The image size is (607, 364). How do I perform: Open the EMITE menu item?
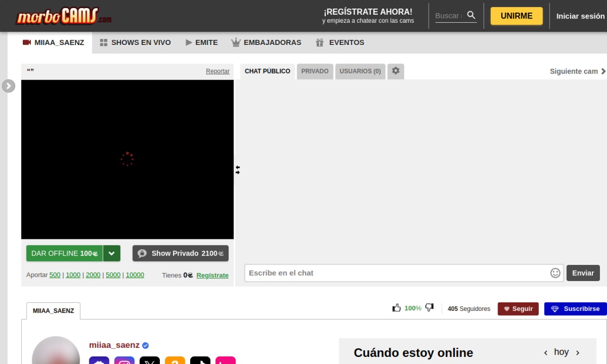(202, 43)
